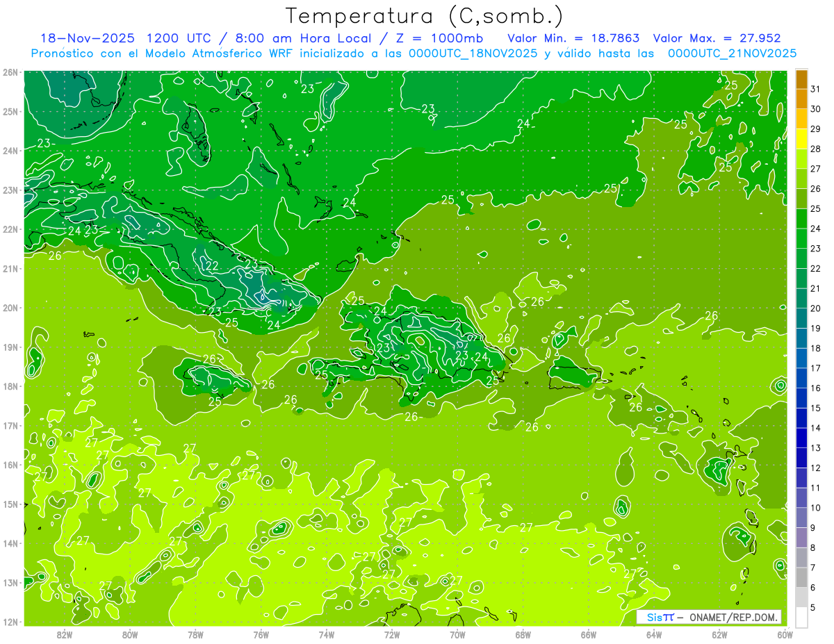Click the "64W" longitude axis label

click(x=654, y=634)
